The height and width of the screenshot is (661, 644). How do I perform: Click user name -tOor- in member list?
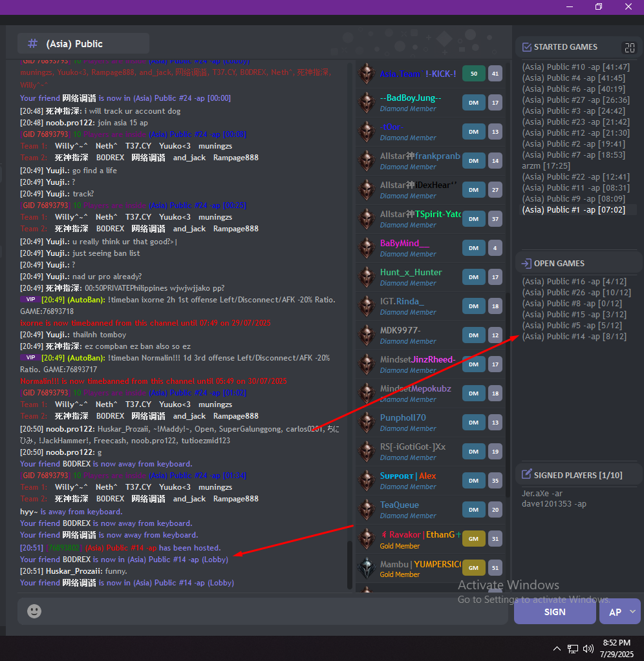391,127
